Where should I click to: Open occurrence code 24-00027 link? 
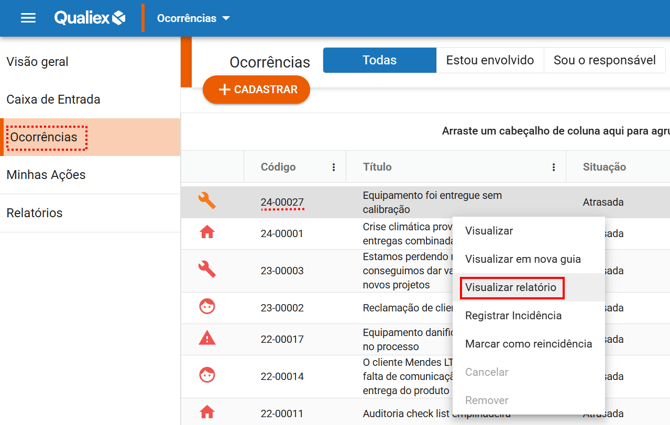tap(282, 202)
